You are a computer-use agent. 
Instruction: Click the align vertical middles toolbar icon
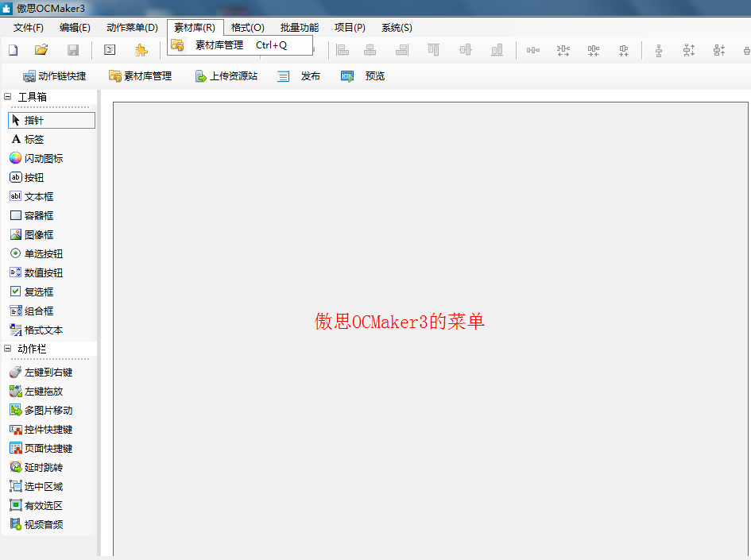[466, 50]
